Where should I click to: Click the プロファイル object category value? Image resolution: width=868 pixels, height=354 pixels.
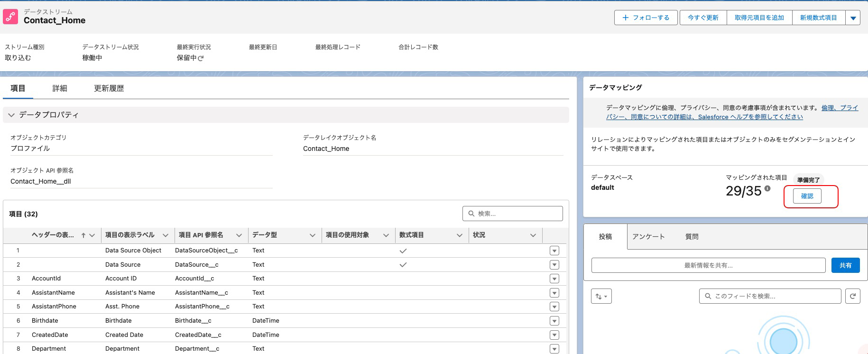pos(30,149)
